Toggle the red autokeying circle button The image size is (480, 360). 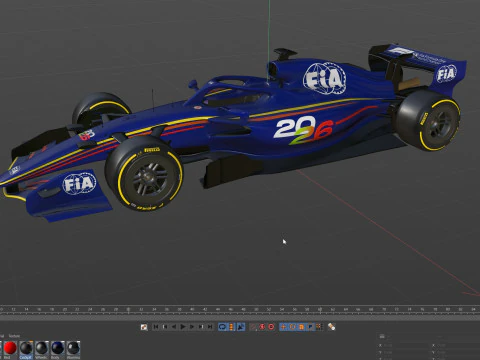[271, 327]
